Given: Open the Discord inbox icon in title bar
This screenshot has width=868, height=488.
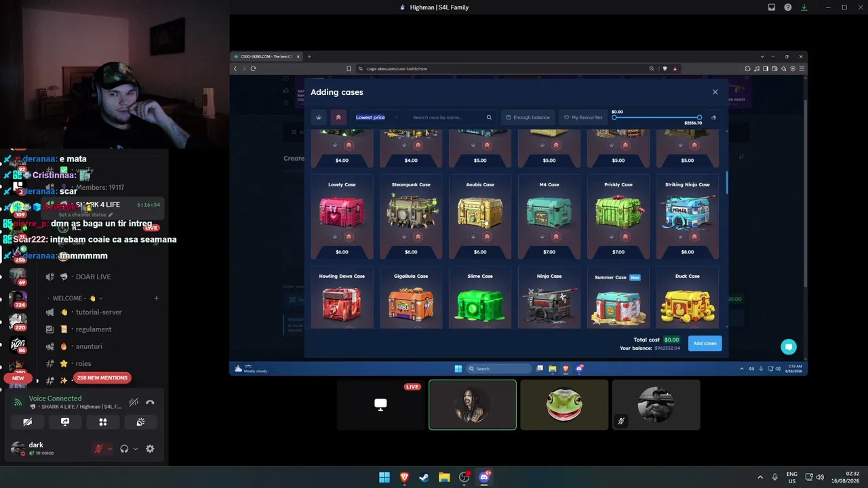Looking at the screenshot, I should [x=772, y=7].
